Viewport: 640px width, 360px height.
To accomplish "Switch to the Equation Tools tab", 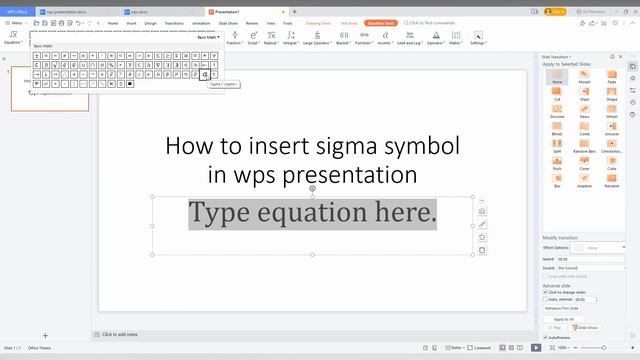I will pos(381,23).
